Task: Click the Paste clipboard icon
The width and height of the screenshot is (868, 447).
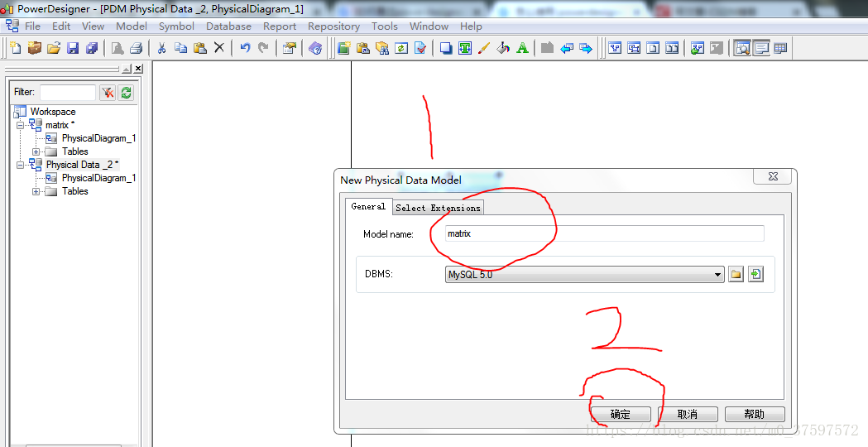Action: pos(200,48)
